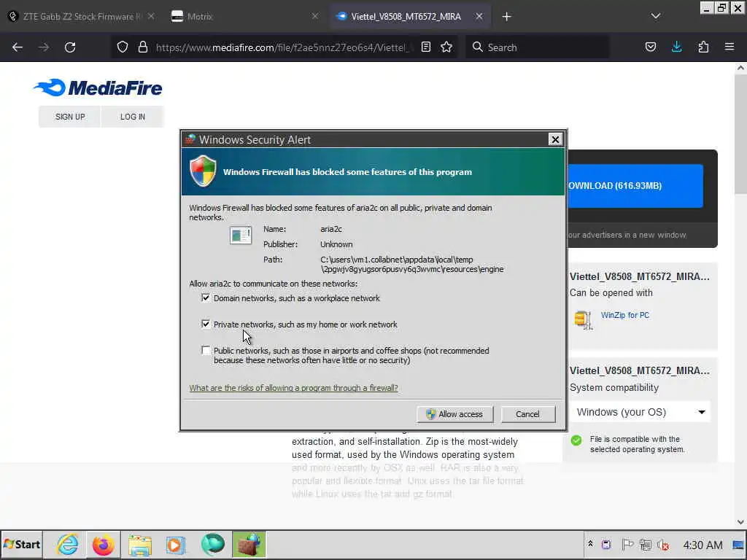
Task: Click the forward navigation arrow
Action: point(44,47)
